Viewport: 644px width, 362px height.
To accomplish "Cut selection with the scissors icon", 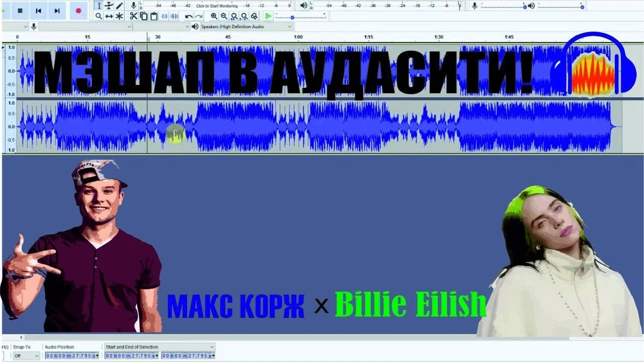I will point(133,16).
